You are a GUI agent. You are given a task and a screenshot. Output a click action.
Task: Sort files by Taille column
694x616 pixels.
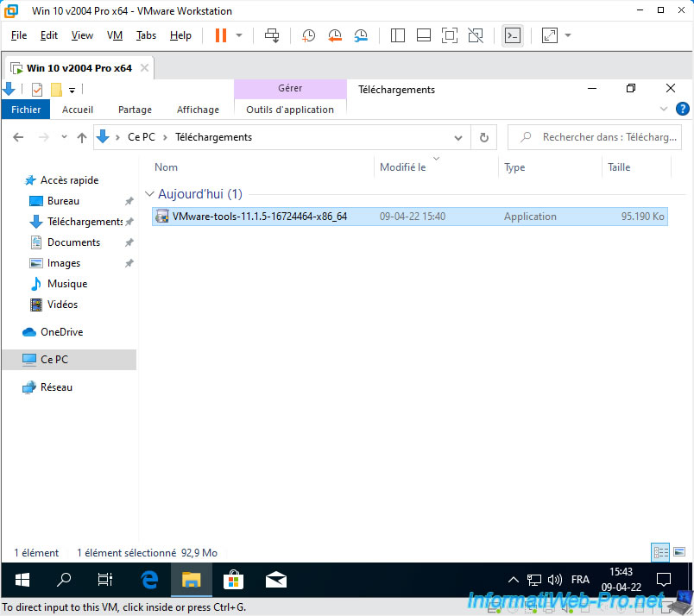[619, 167]
